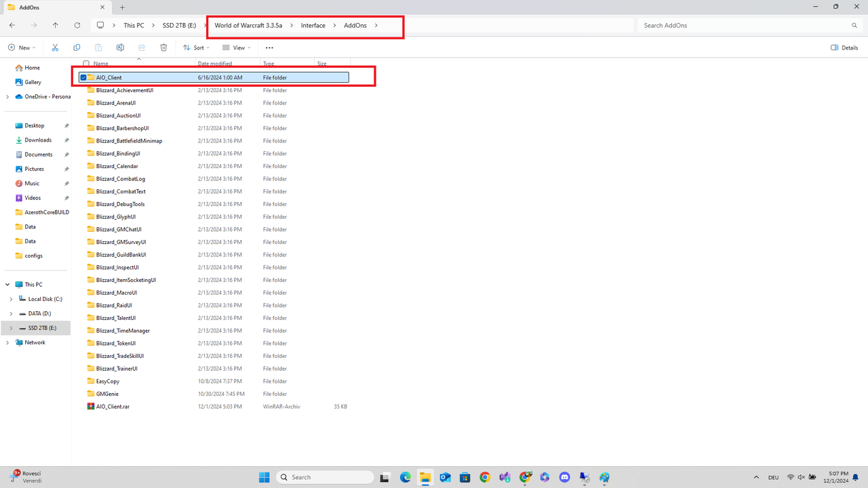The height and width of the screenshot is (488, 868).
Task: Sort by Size column header
Action: point(321,63)
